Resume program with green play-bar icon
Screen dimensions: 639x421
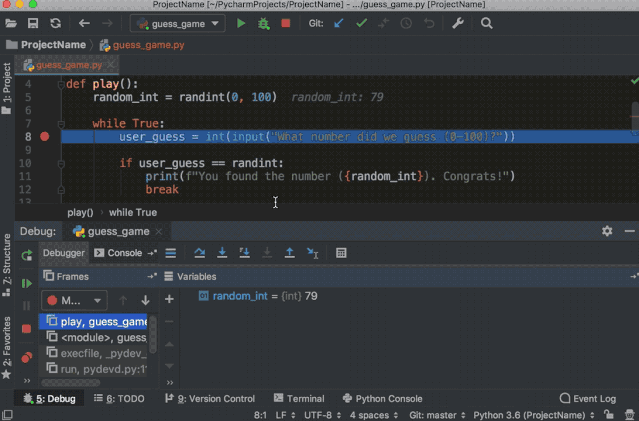[27, 283]
